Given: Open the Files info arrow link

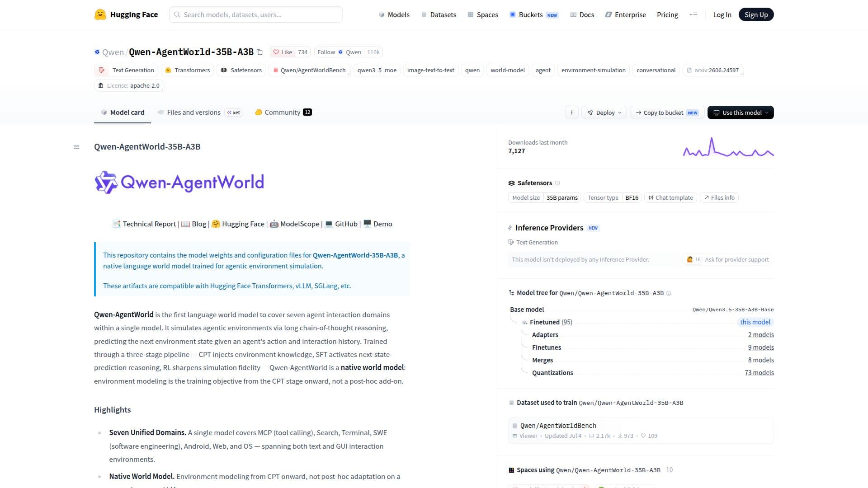Looking at the screenshot, I should (x=719, y=197).
